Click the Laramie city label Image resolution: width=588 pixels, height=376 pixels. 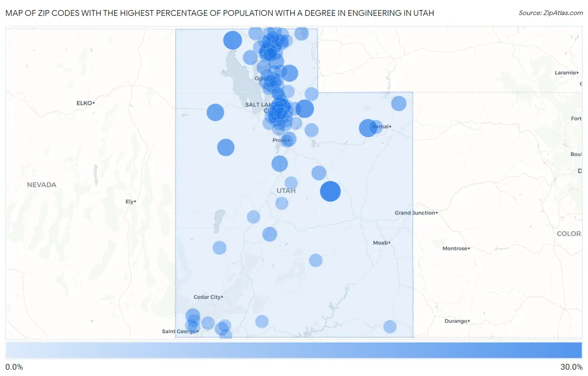[x=567, y=73]
